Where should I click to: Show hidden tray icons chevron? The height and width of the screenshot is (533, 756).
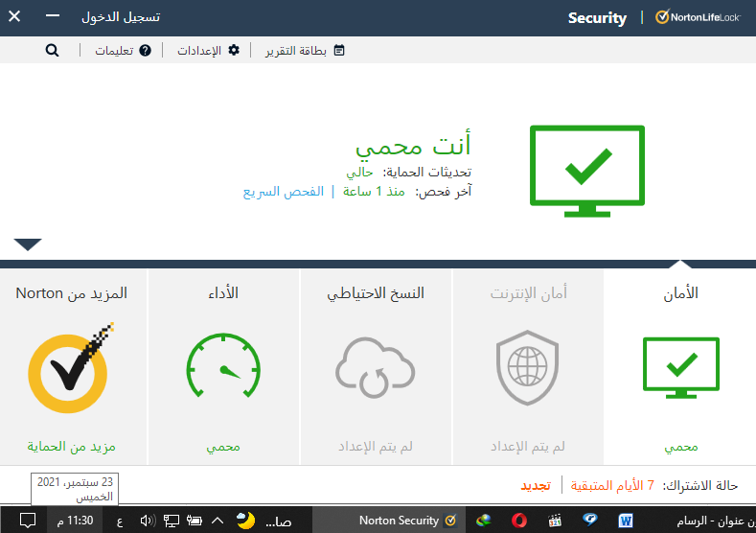click(218, 521)
